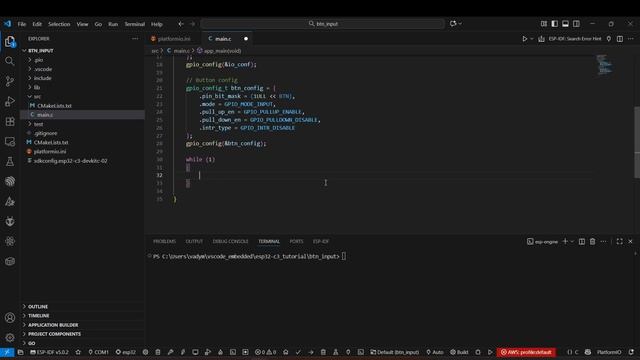Open the Edit menu

(37, 24)
